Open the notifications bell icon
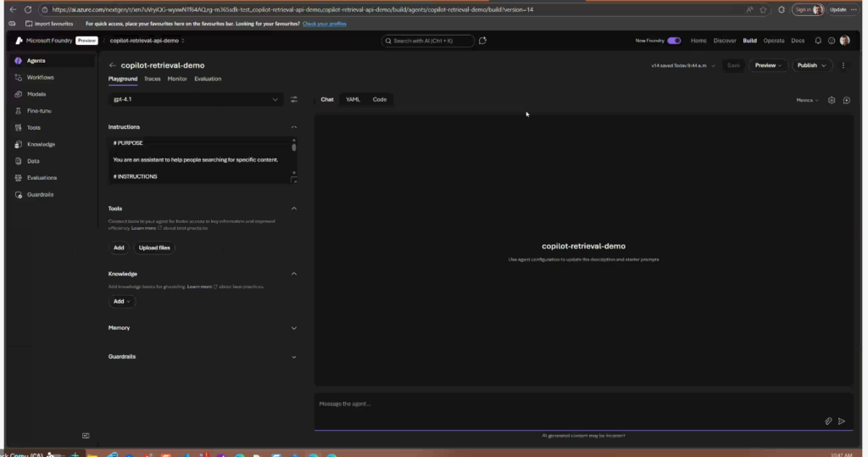Viewport: 868px width, 457px height. click(818, 41)
